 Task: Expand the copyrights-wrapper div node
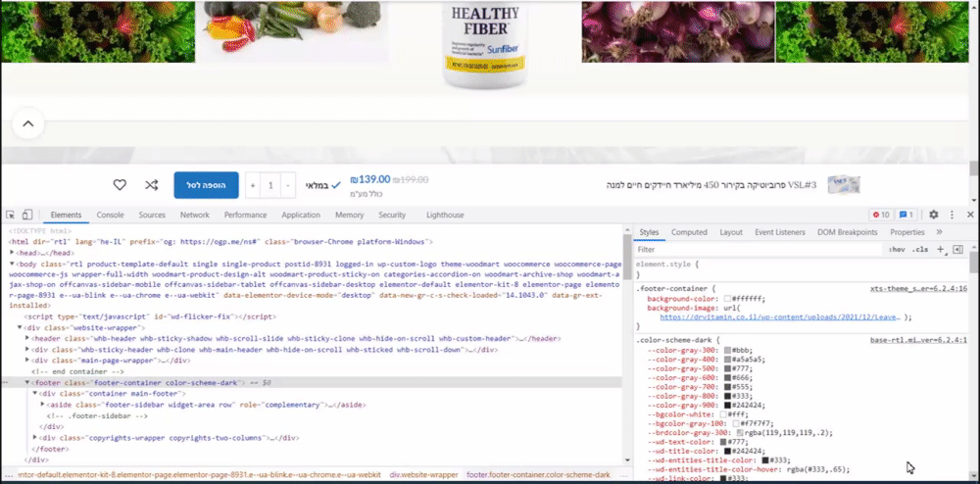point(34,438)
